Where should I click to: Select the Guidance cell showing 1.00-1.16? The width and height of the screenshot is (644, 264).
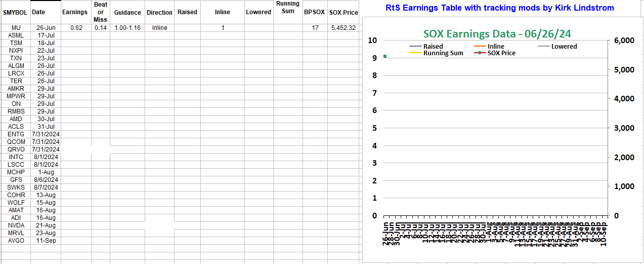pos(127,28)
